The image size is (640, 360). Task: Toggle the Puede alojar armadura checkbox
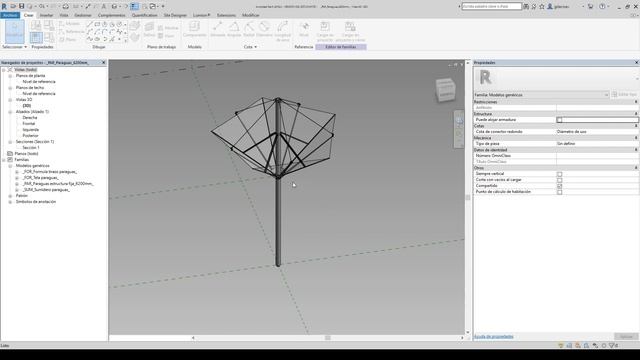(x=560, y=120)
